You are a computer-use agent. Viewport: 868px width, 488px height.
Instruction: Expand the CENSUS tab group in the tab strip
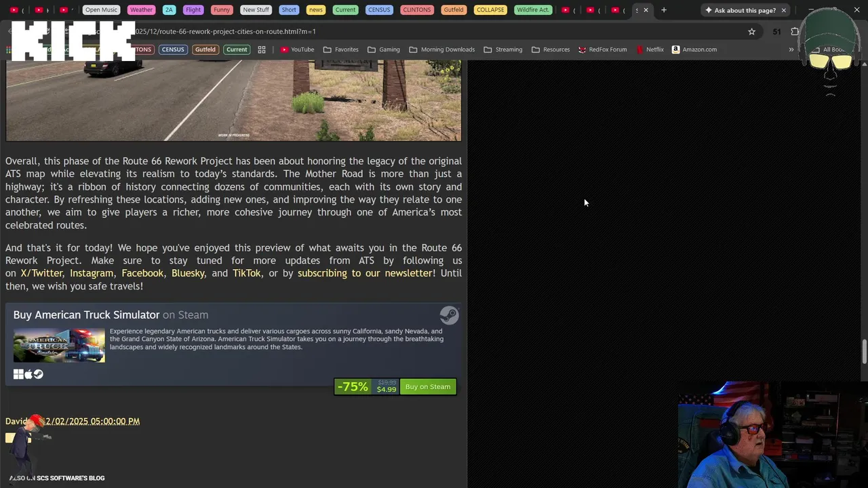point(379,10)
